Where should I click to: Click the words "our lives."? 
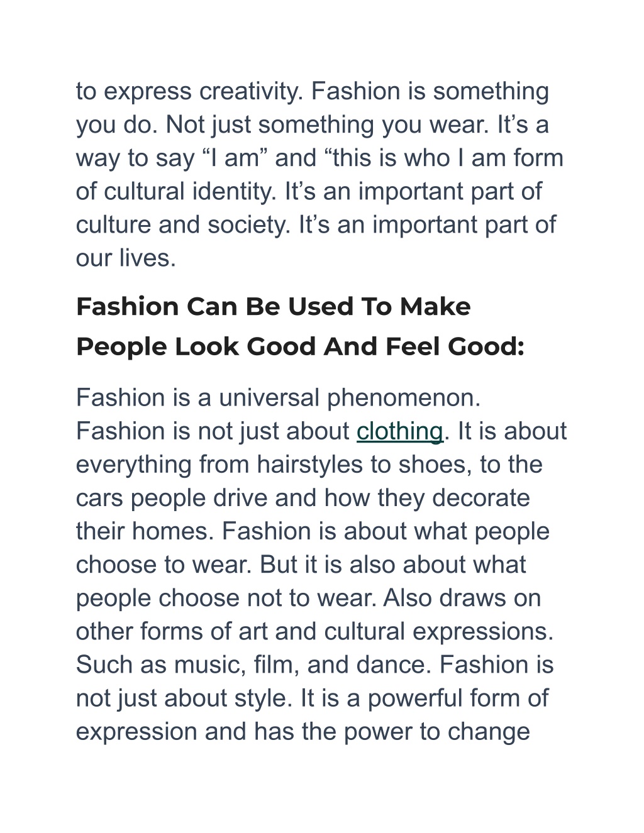[126, 258]
